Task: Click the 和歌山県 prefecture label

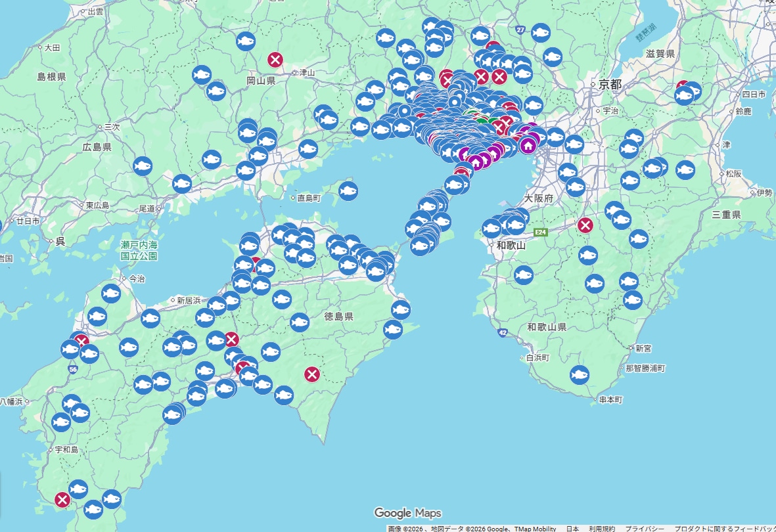Action: click(x=547, y=327)
